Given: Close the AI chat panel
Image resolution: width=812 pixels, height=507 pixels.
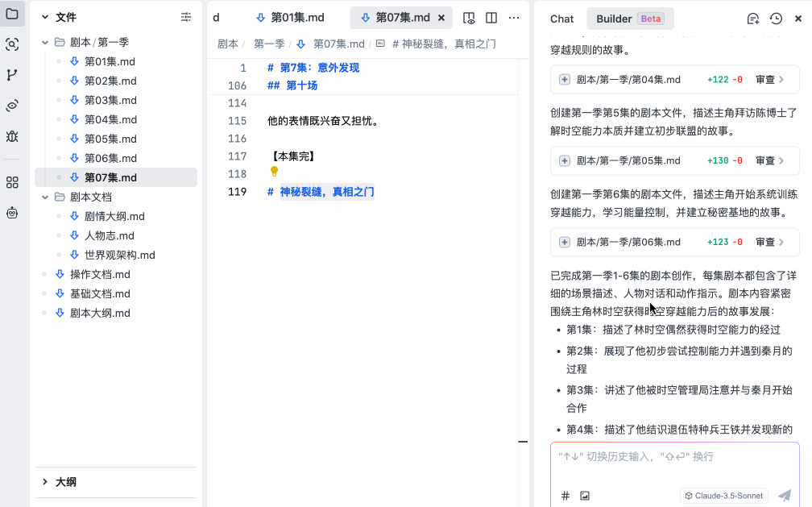Looking at the screenshot, I should [798, 19].
